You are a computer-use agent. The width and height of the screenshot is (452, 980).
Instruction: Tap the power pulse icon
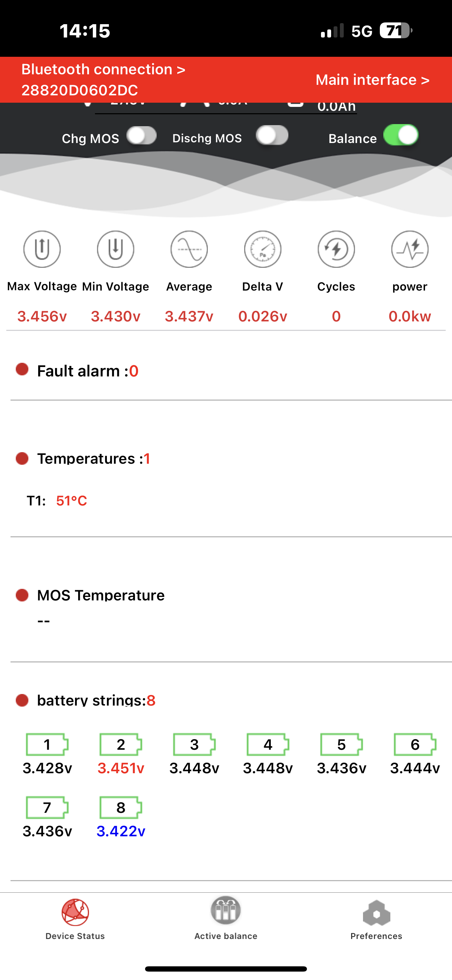point(410,249)
